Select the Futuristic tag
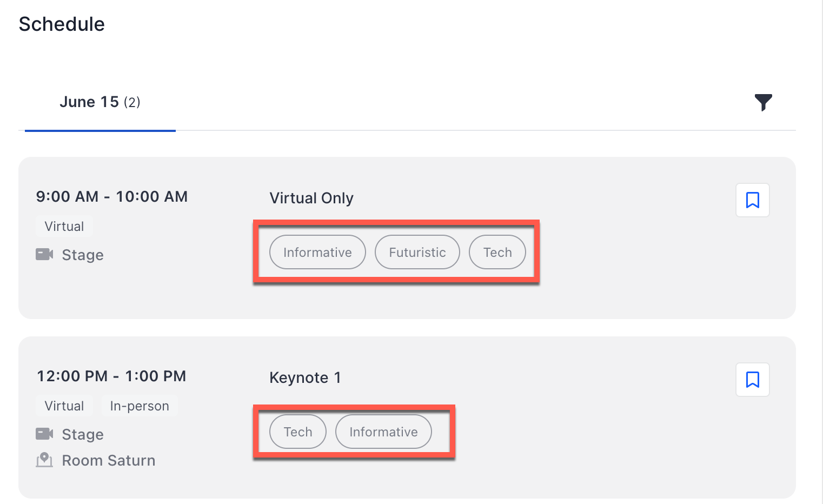 click(417, 252)
